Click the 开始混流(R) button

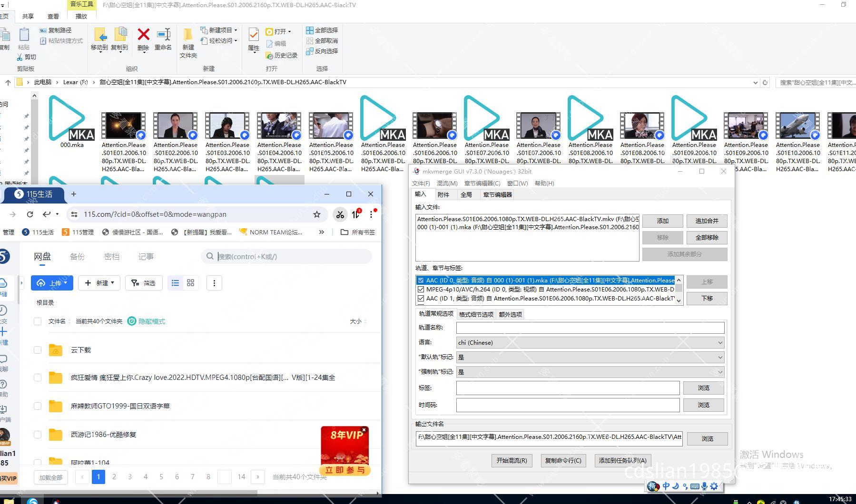tap(512, 460)
